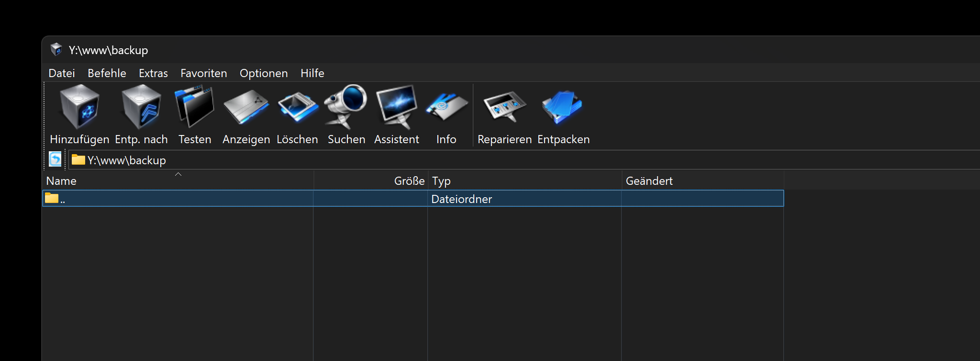The height and width of the screenshot is (361, 980).
Task: Show archive Info icon
Action: [x=446, y=107]
